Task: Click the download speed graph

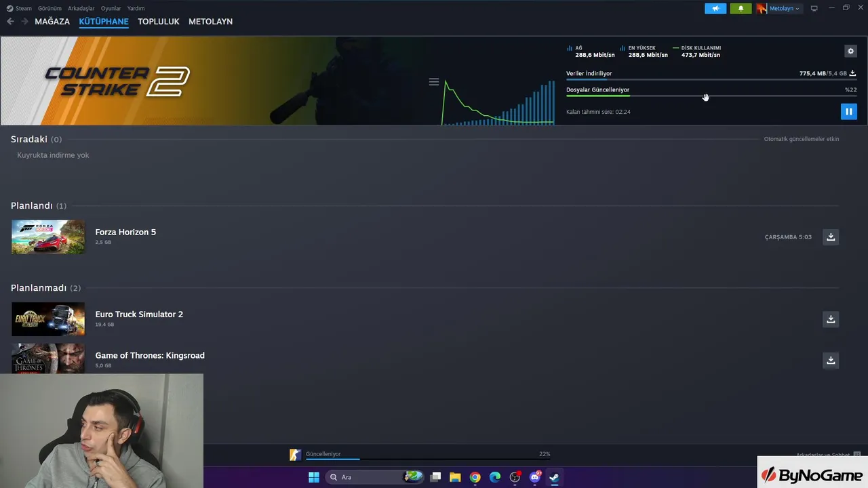Action: [x=498, y=102]
